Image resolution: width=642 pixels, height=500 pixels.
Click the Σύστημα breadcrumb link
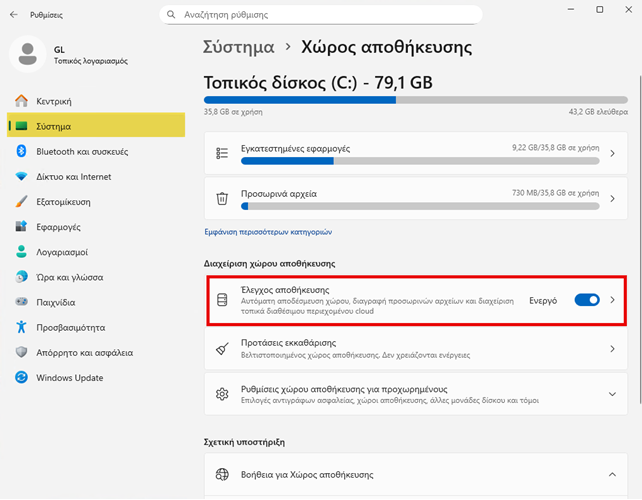click(x=239, y=48)
